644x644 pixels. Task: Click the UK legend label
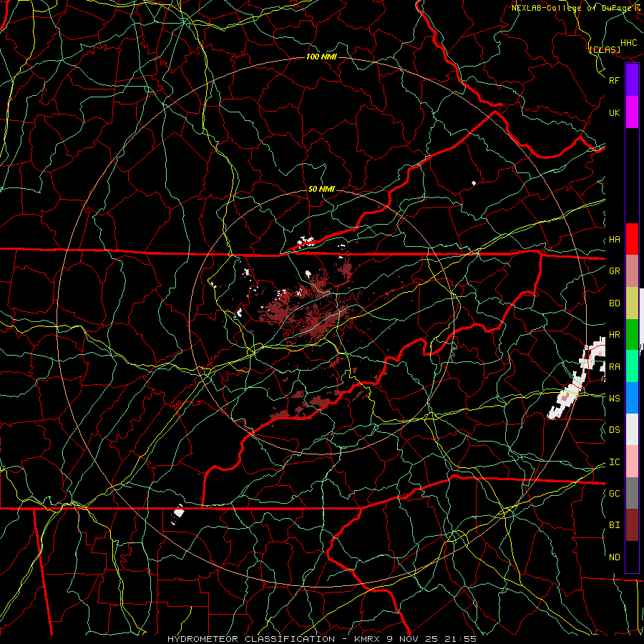click(x=614, y=112)
